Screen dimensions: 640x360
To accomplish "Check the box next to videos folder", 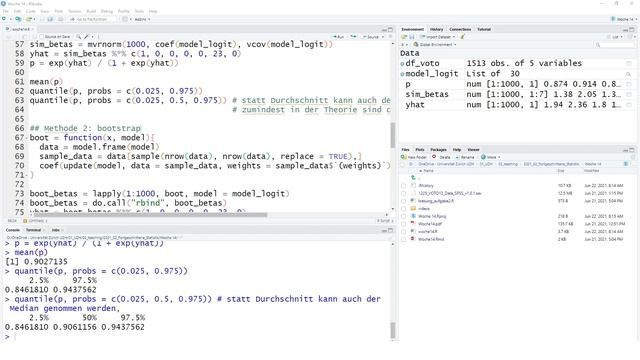I will tap(404, 209).
